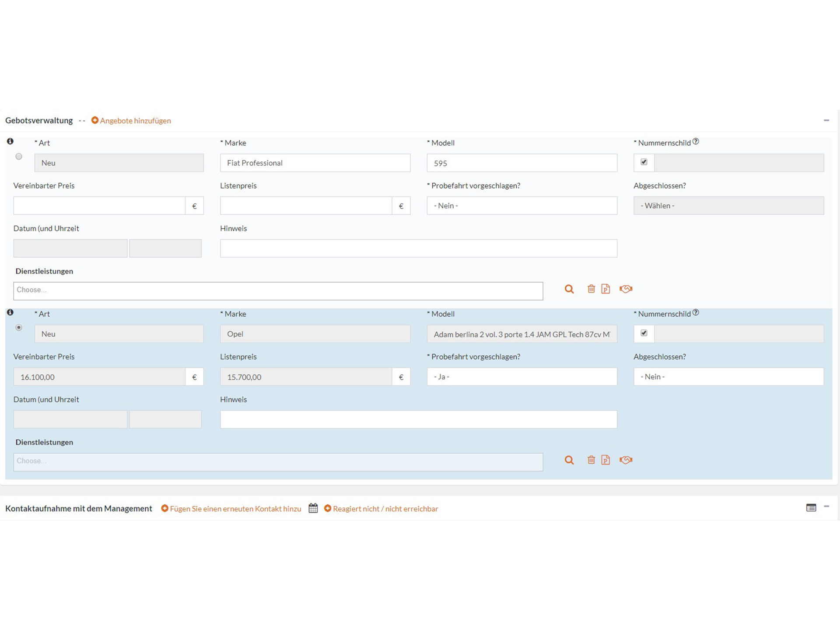
Task: Click Gebotsverwaltung section title
Action: click(39, 121)
